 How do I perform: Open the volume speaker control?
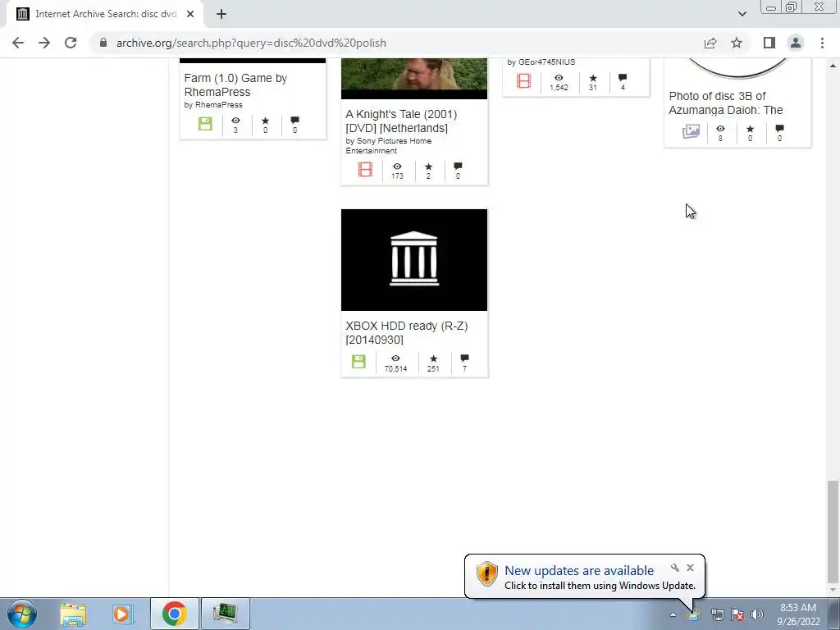757,614
